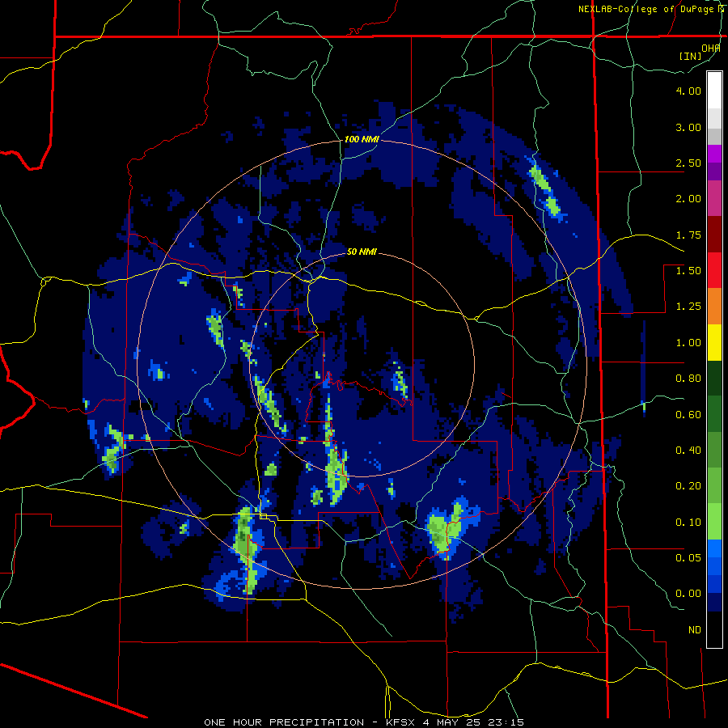728x728 pixels.
Task: Click the 23:15 timestamp in caption
Action: [506, 722]
